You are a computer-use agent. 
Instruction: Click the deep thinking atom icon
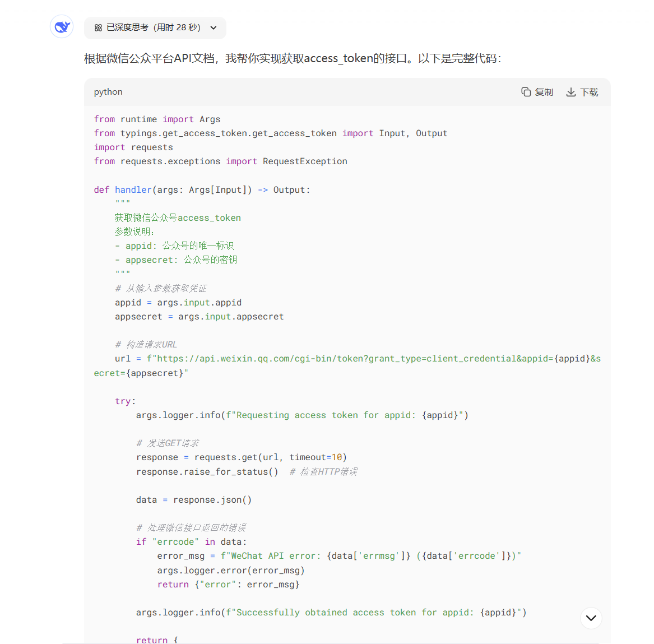98,28
